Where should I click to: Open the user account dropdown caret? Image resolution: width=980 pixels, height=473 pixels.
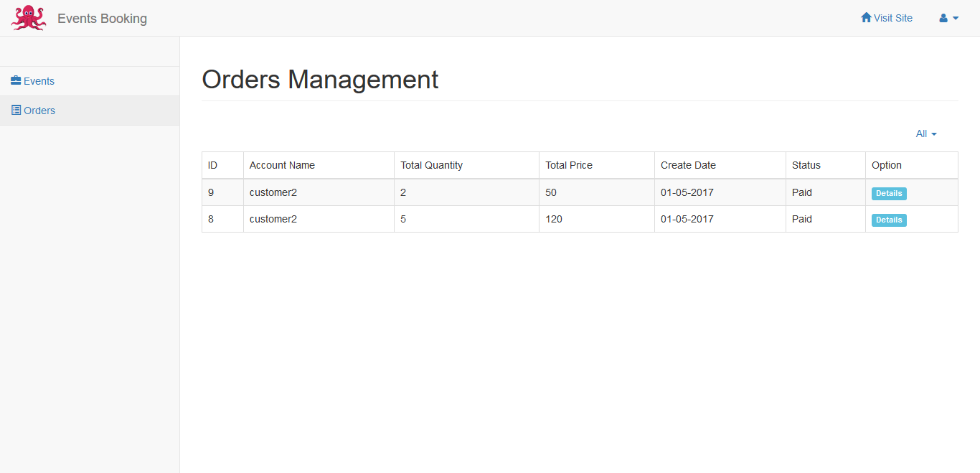tap(956, 19)
